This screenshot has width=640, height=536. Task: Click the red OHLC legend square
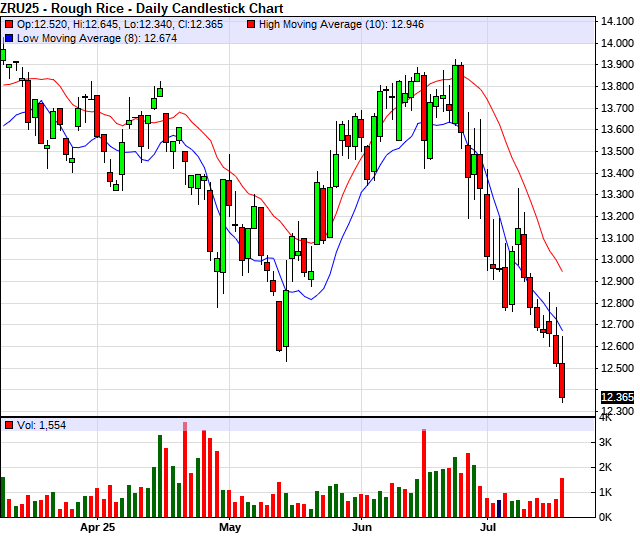8,23
